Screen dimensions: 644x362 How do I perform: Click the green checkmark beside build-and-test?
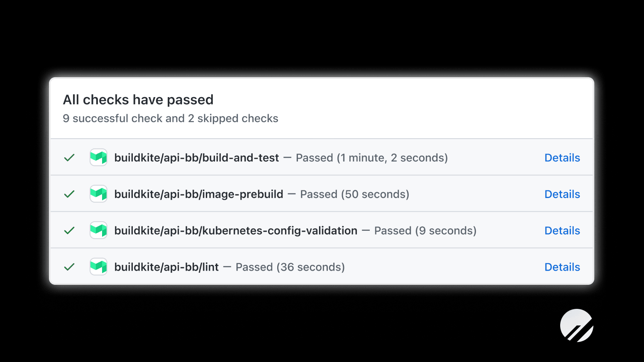pos(69,157)
